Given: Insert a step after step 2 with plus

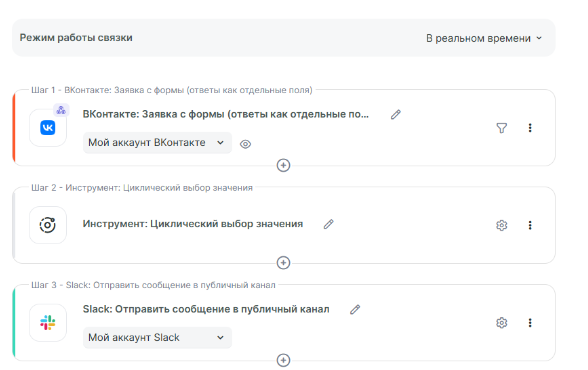Looking at the screenshot, I should (x=284, y=263).
